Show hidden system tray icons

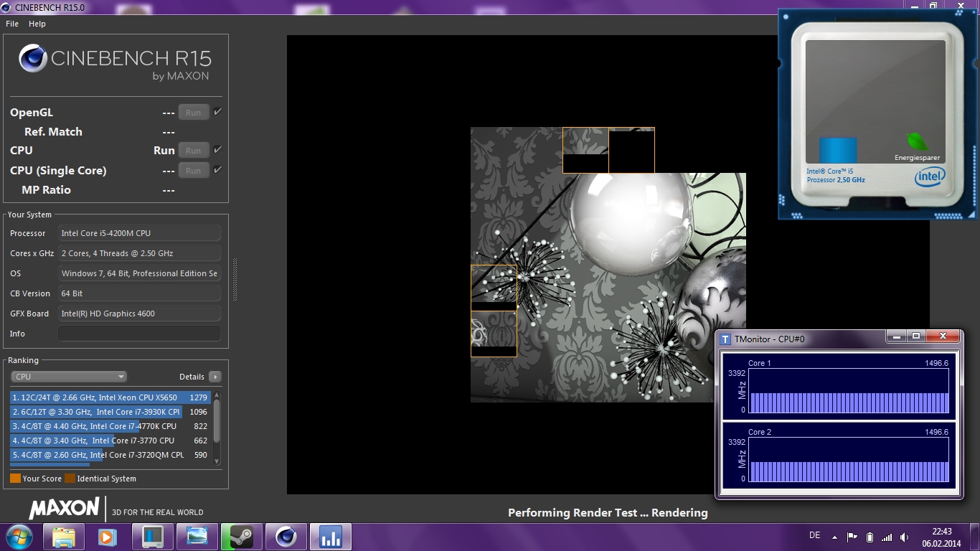click(x=834, y=537)
